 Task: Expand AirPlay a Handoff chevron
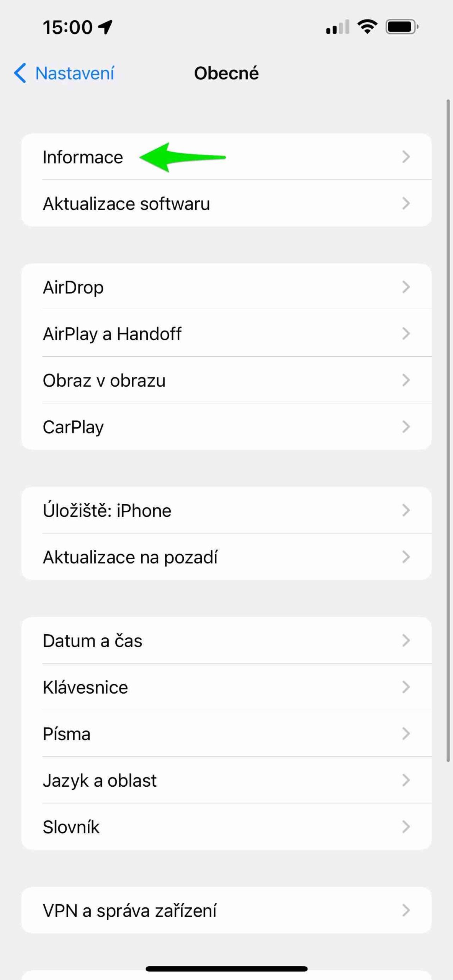coord(406,333)
